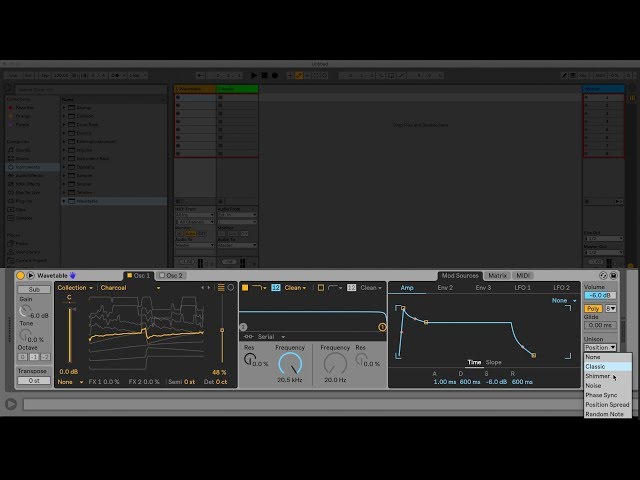Screen dimensions: 640x480
Task: Click the Time envelope view button
Action: (474, 362)
